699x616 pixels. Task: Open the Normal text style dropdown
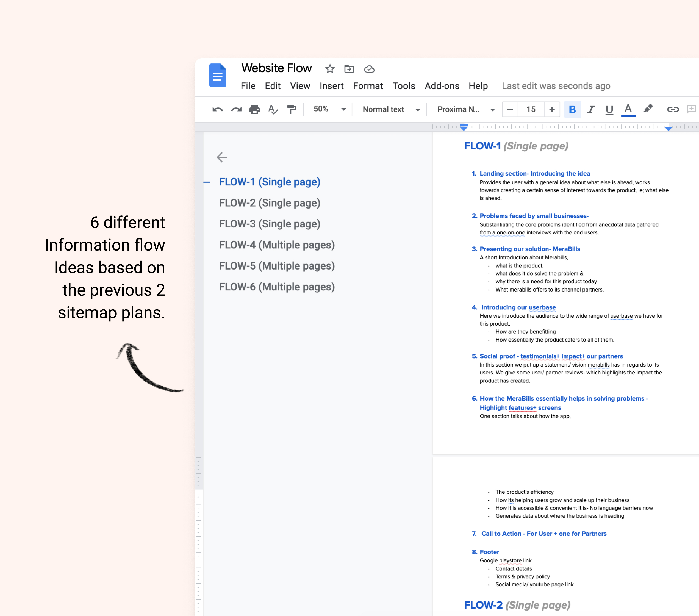tap(391, 109)
